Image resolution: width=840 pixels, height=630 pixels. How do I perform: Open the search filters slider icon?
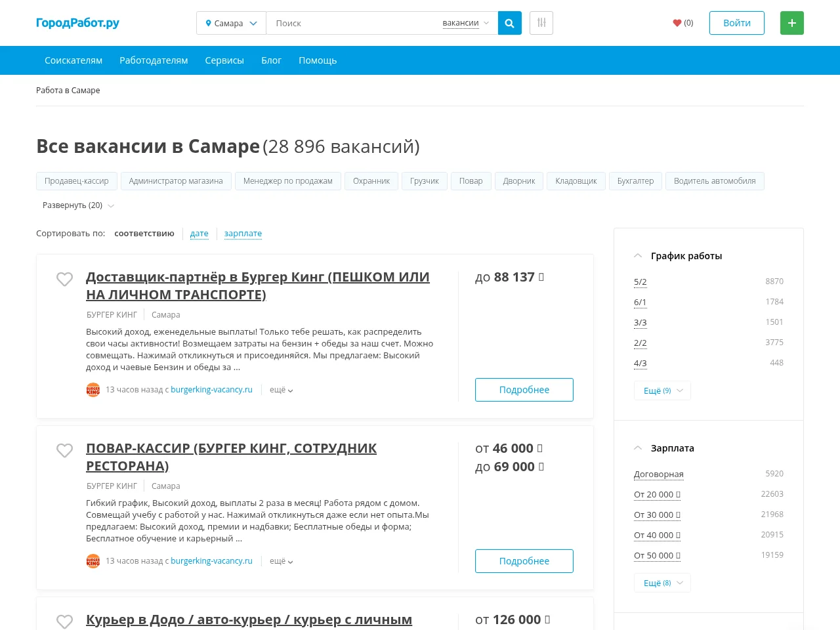point(541,23)
